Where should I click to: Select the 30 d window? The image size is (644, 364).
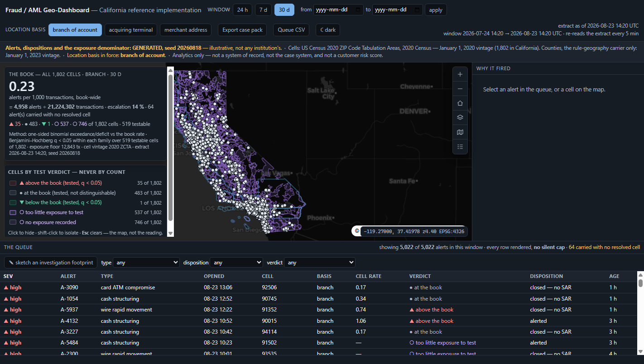click(x=284, y=10)
